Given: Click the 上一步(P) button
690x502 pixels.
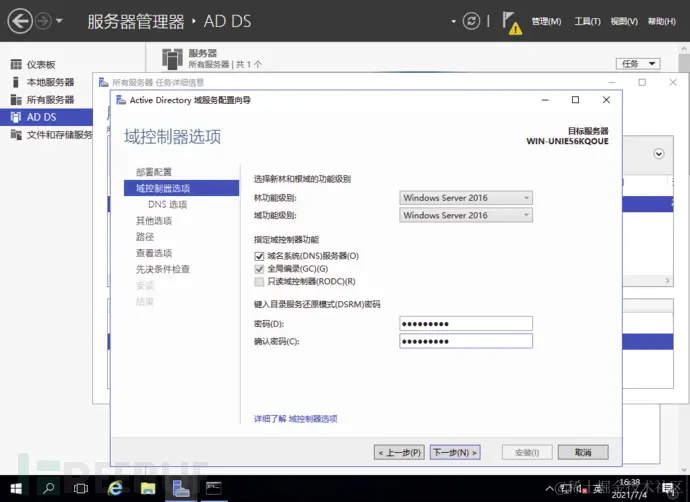Looking at the screenshot, I should click(x=399, y=452).
